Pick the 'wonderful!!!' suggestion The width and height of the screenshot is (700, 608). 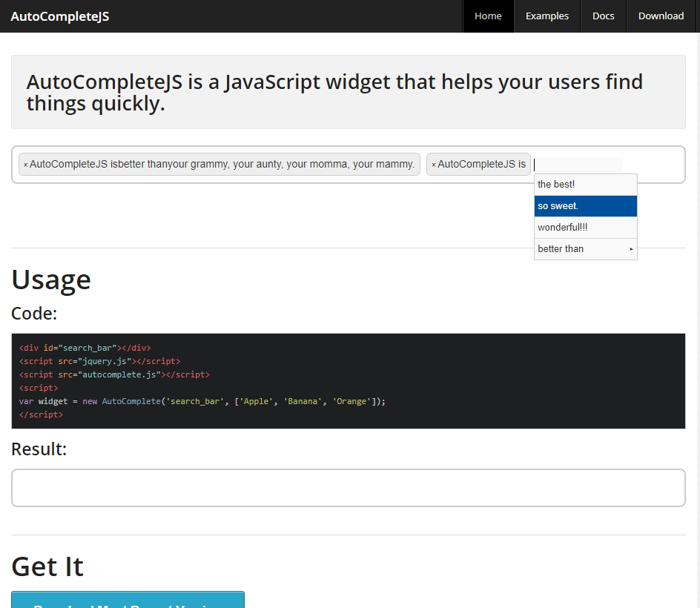pyautogui.click(x=585, y=227)
